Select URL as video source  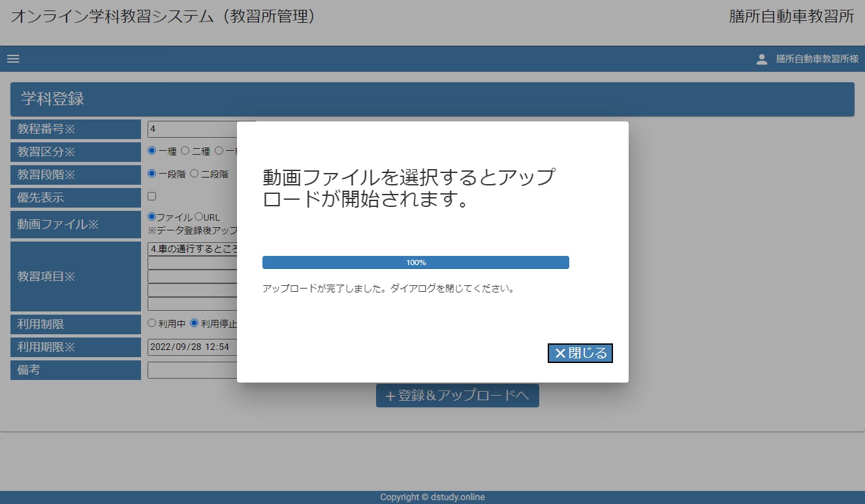coord(198,217)
